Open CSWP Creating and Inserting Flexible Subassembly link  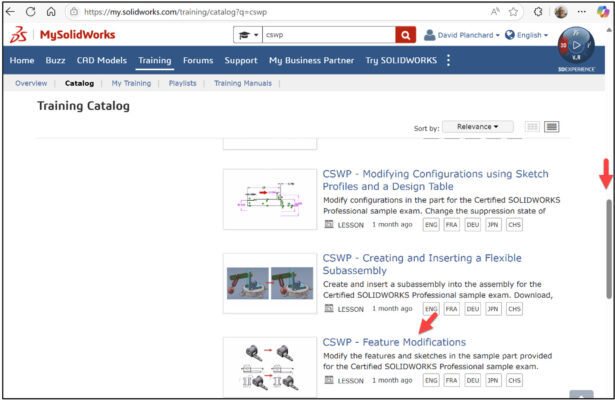coord(422,264)
